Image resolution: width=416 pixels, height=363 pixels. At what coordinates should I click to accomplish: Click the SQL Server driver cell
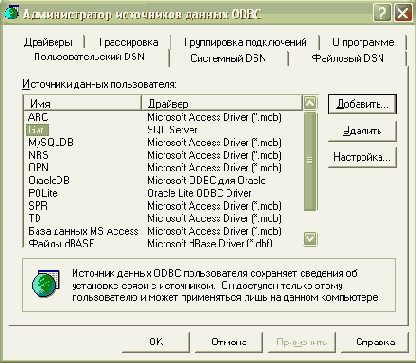tap(172, 130)
